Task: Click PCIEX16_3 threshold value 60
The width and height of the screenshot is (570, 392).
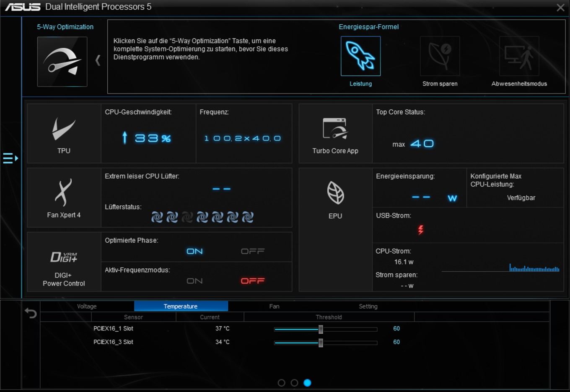Action: point(396,342)
